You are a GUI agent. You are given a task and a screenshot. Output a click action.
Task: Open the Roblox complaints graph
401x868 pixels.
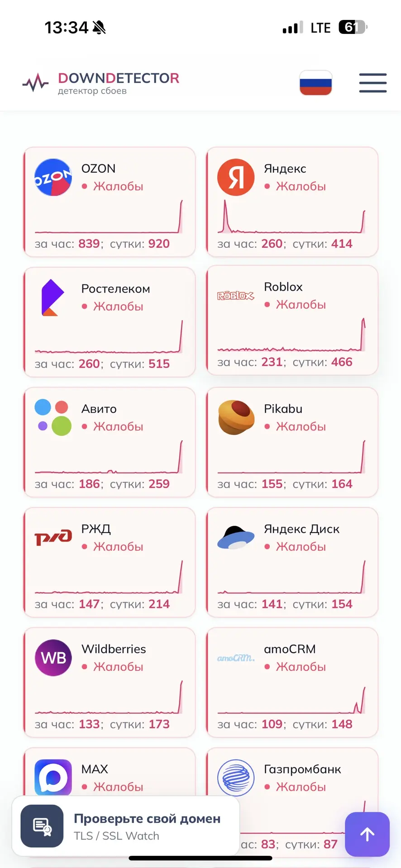pos(291,335)
